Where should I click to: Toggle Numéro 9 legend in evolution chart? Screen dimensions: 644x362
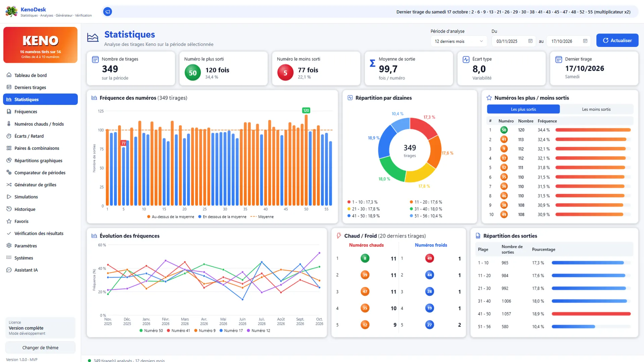(x=205, y=330)
